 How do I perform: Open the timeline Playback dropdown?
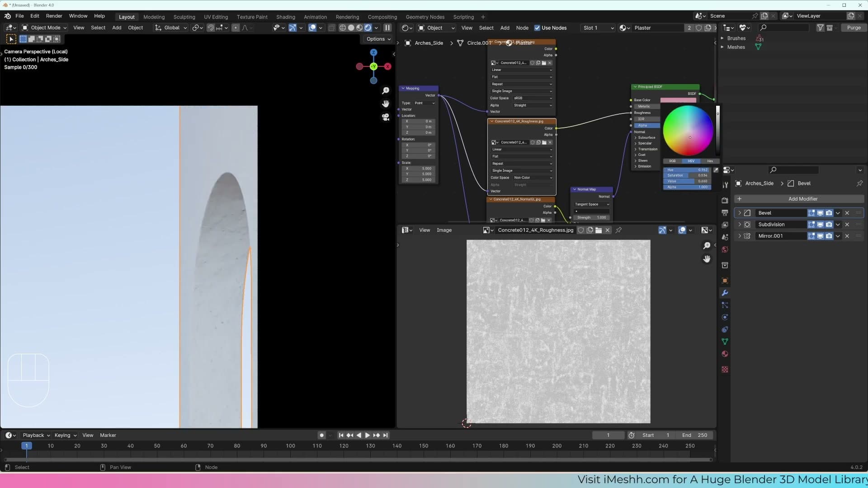[36, 435]
